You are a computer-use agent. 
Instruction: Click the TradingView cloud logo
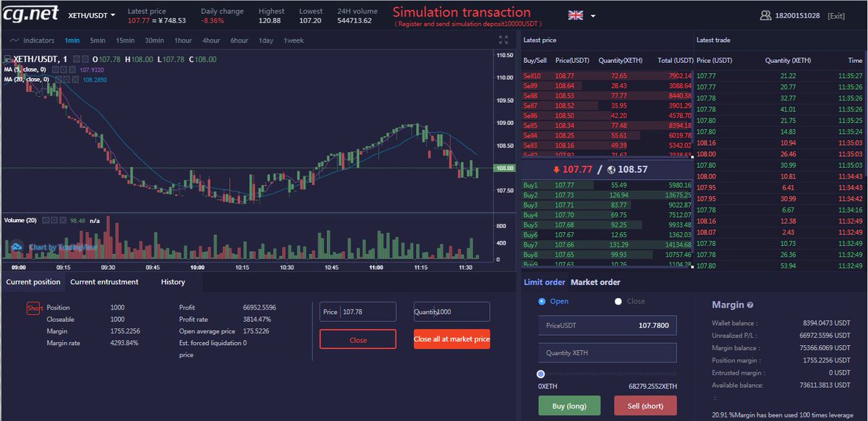tap(18, 247)
